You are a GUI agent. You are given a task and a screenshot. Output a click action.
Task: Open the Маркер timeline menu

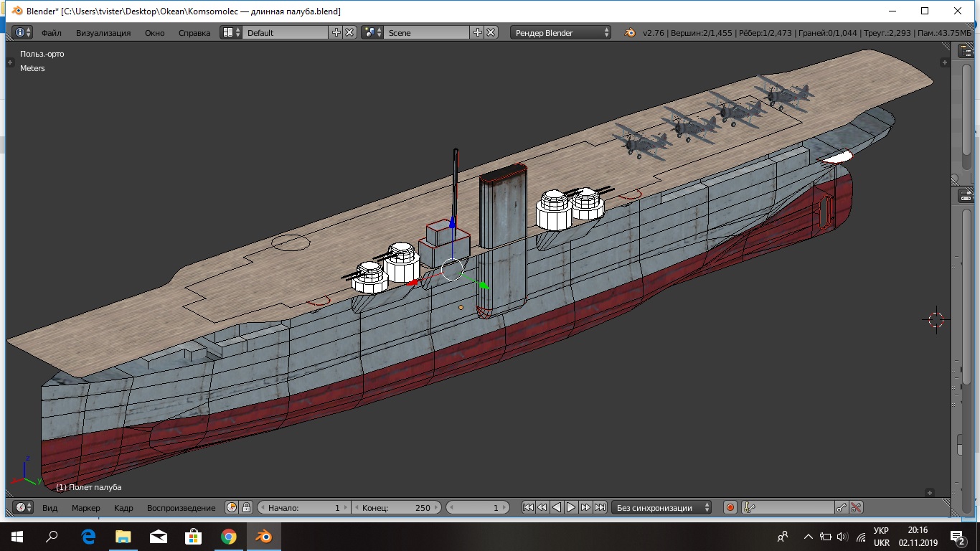86,507
